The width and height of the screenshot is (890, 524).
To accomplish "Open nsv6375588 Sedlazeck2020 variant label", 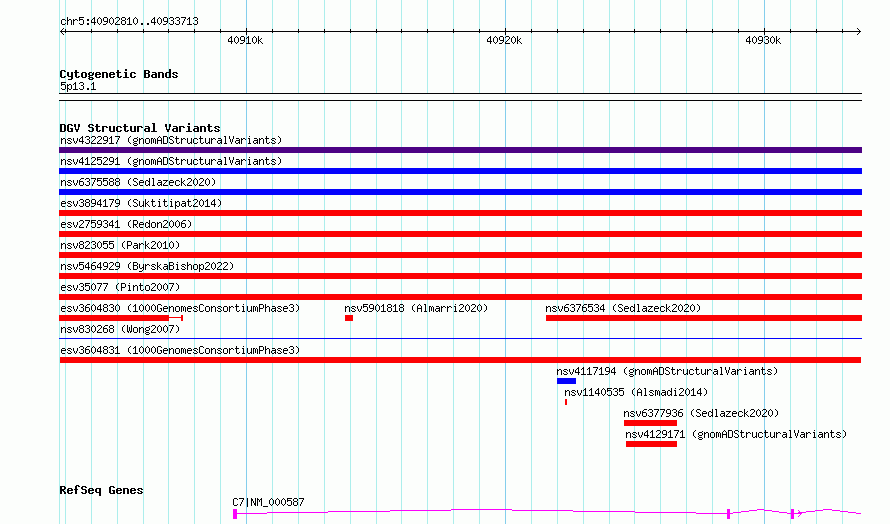I will point(138,182).
